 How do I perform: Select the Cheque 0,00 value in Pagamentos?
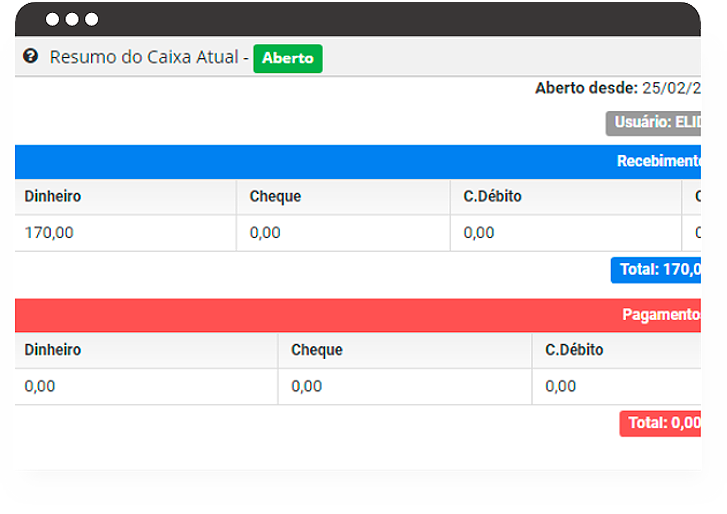coord(307,386)
